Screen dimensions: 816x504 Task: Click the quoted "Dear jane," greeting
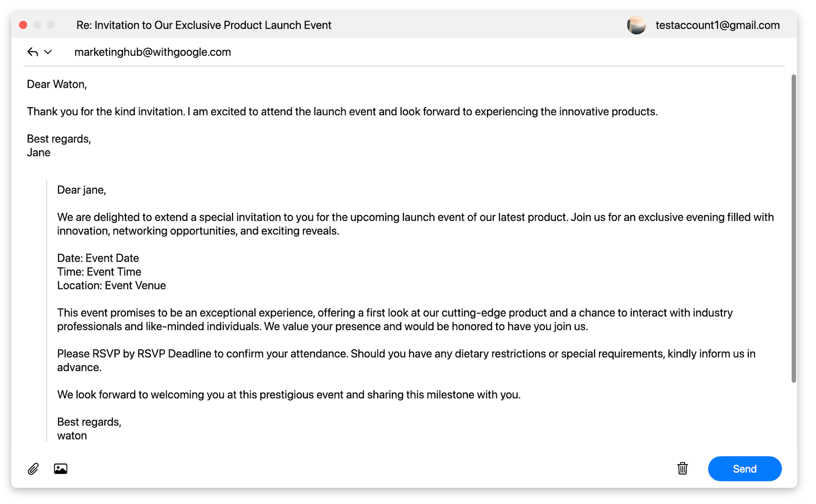[x=82, y=190]
